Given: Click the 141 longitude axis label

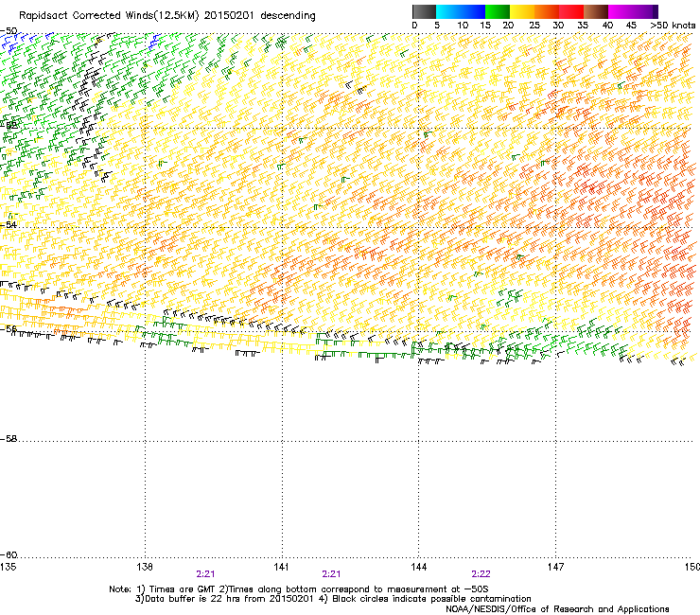Looking at the screenshot, I should point(281,567).
